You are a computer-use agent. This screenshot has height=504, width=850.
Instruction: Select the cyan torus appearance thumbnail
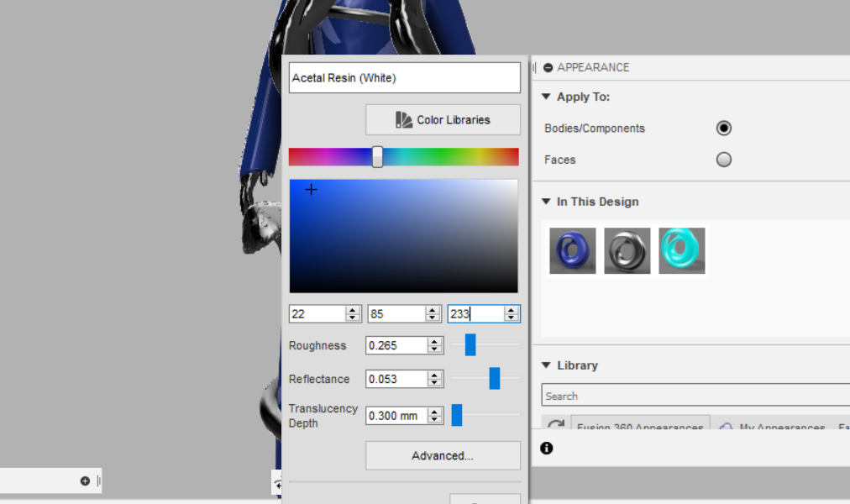[x=681, y=249]
